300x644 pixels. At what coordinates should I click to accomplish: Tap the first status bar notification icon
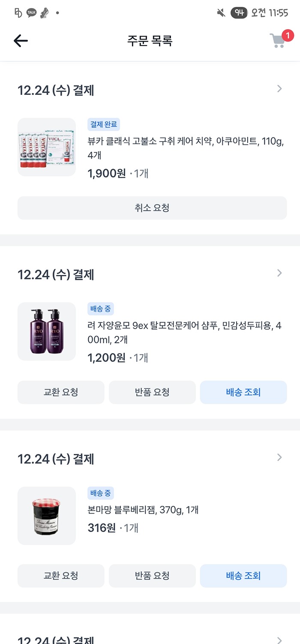(18, 13)
